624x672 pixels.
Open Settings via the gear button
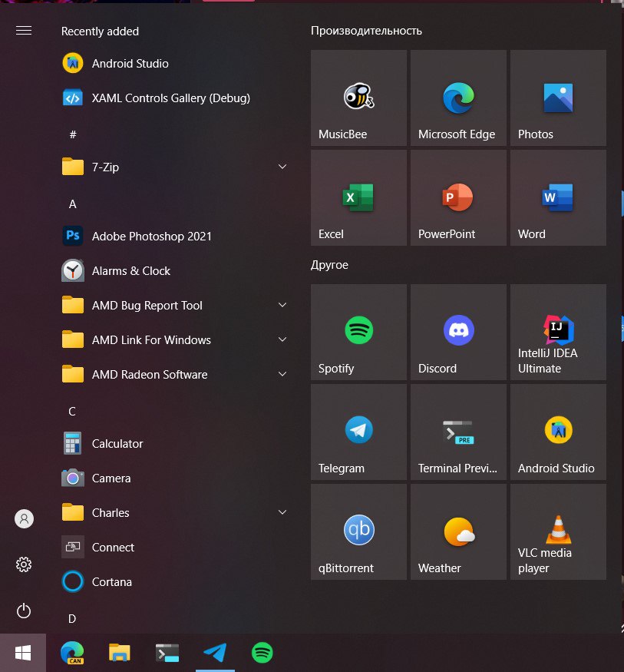(24, 564)
